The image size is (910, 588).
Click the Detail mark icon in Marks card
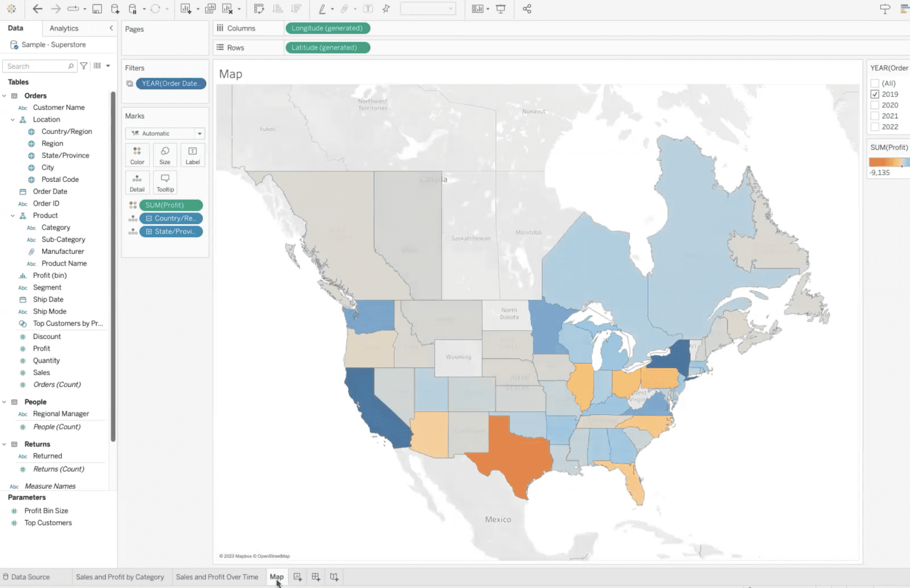(136, 182)
